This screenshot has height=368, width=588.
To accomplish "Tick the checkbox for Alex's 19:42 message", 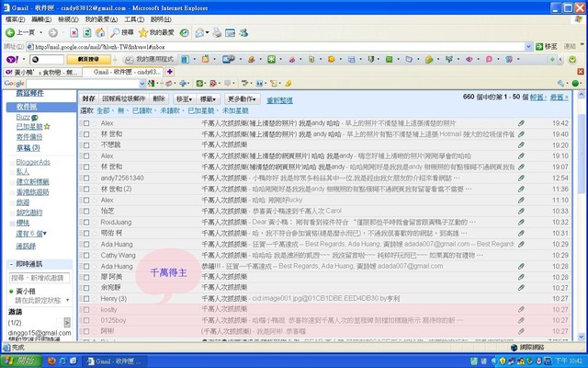I will [x=86, y=123].
